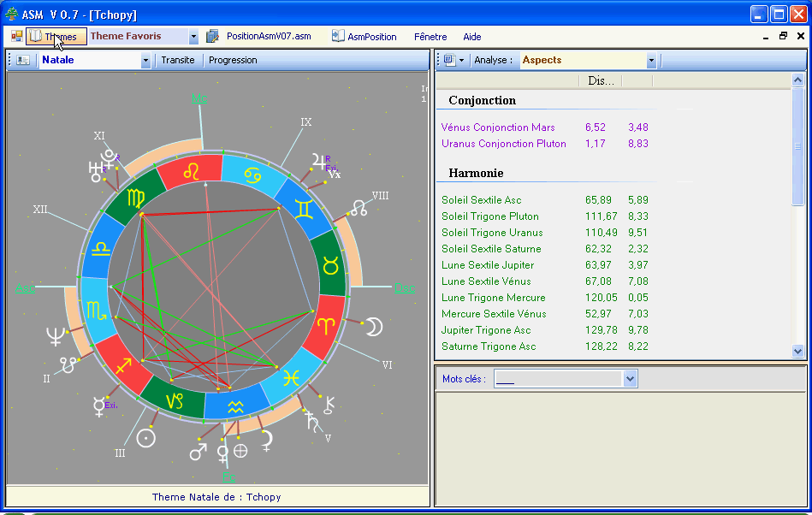Click the PositionAsmV07.asm file icon
Screen dimensions: 812x515
click(x=212, y=36)
